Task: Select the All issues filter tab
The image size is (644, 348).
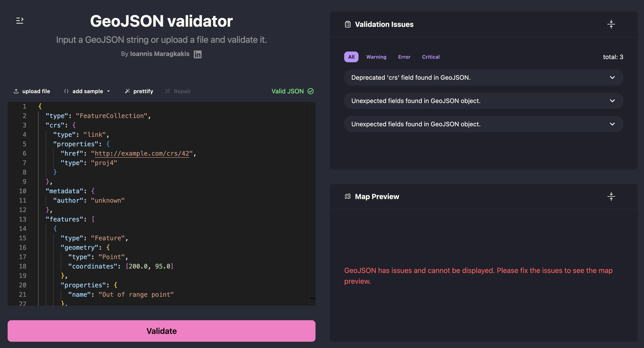Action: [x=351, y=57]
